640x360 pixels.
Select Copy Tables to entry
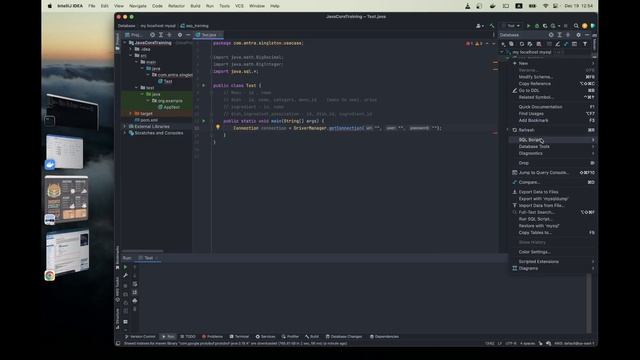553,233
